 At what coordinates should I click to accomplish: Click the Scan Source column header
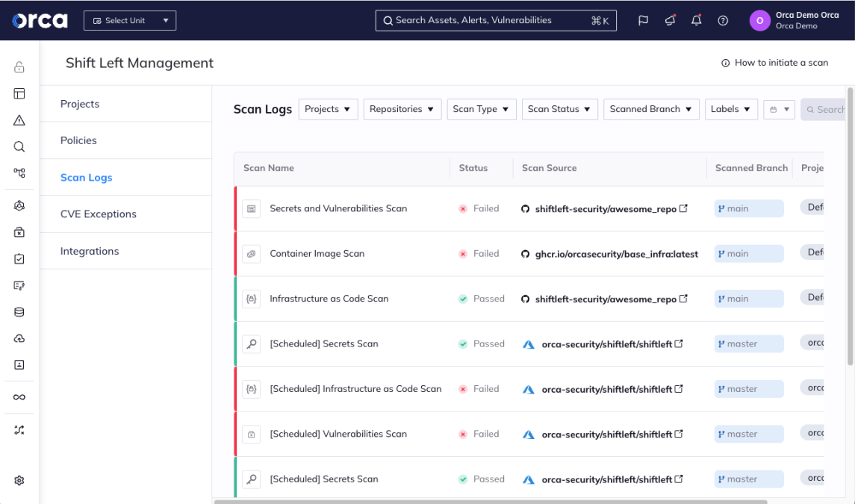[x=549, y=168]
